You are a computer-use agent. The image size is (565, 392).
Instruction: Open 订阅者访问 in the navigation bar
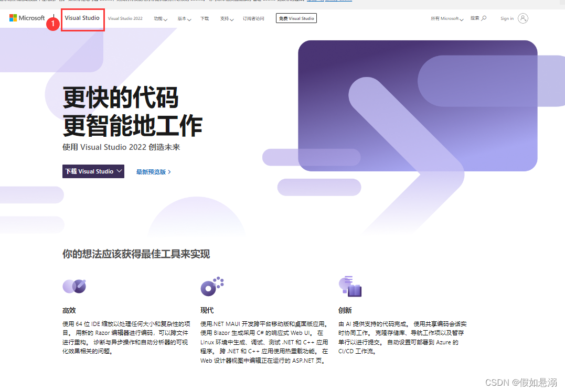pos(253,19)
